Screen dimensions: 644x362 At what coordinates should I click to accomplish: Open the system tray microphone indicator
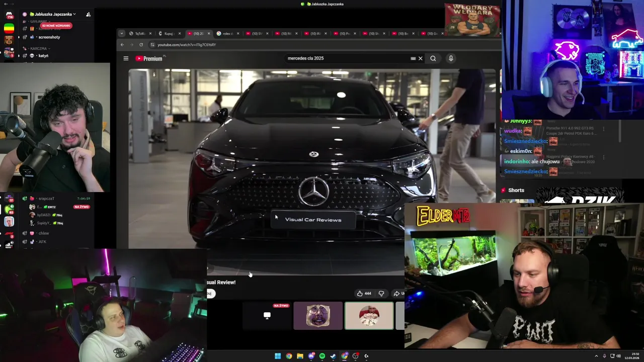(604, 356)
